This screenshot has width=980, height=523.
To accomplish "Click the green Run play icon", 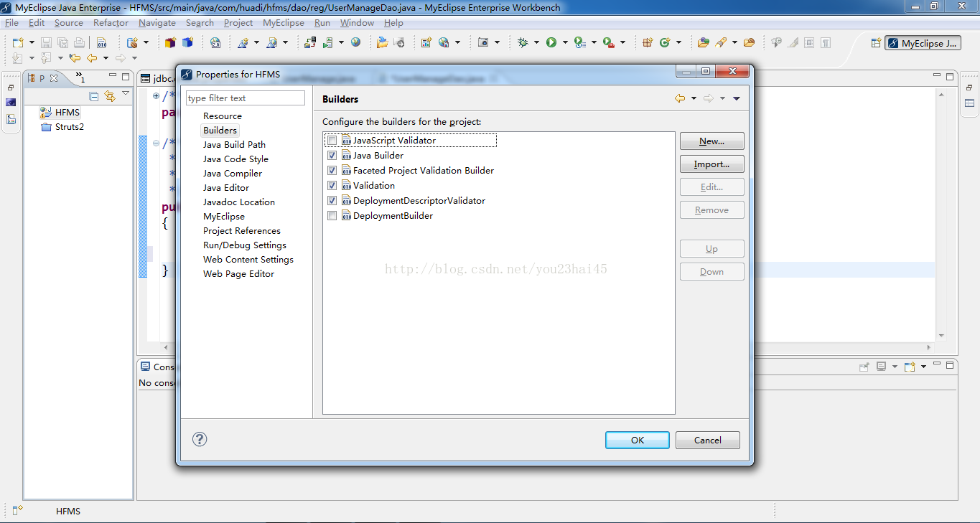I will coord(551,43).
